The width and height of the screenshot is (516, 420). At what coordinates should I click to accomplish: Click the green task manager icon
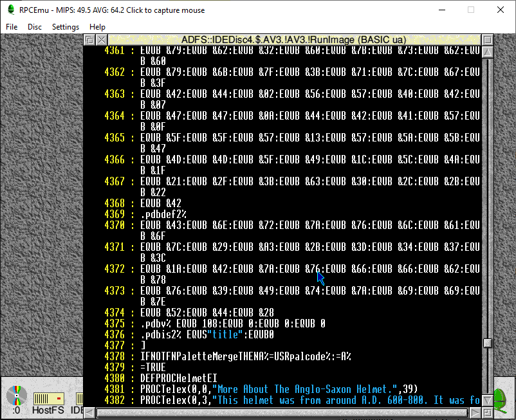pos(501,399)
